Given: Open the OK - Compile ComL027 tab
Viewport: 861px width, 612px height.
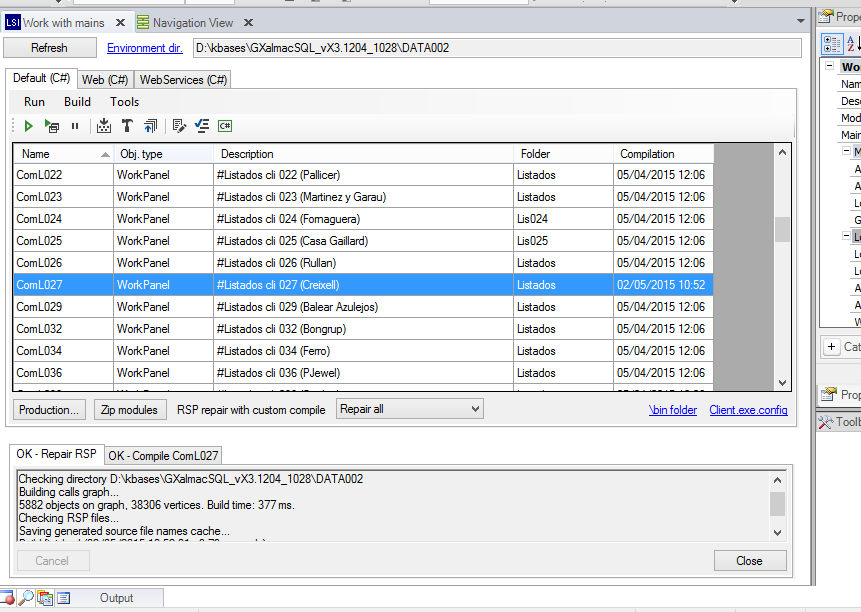Looking at the screenshot, I should point(163,456).
